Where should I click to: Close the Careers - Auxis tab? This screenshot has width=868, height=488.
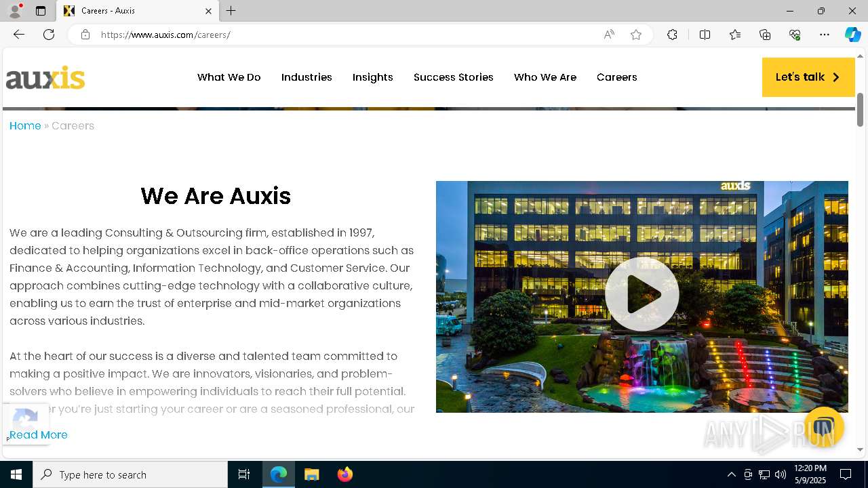coord(208,11)
